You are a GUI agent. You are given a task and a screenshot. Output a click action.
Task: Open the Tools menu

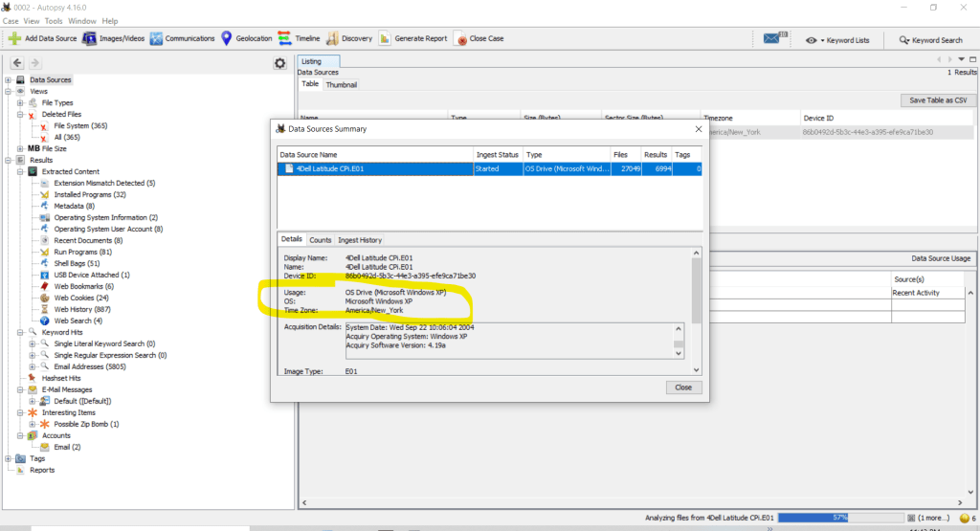click(54, 20)
